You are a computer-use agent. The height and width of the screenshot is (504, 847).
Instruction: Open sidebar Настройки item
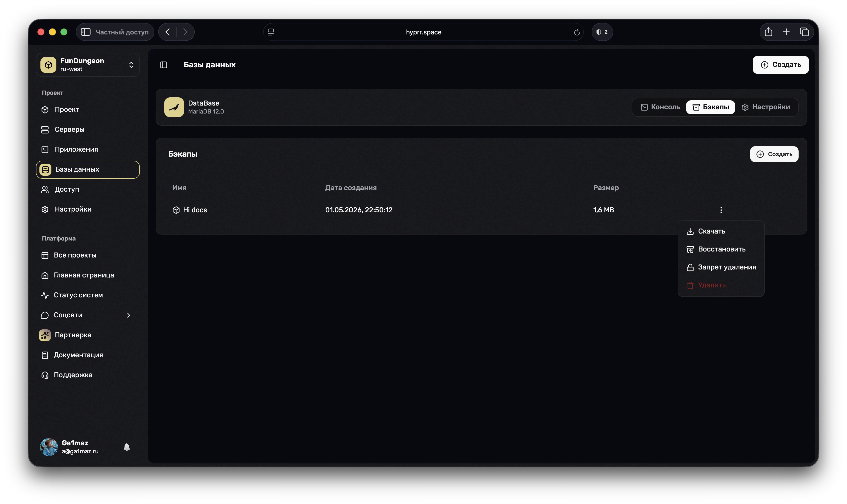(88, 209)
